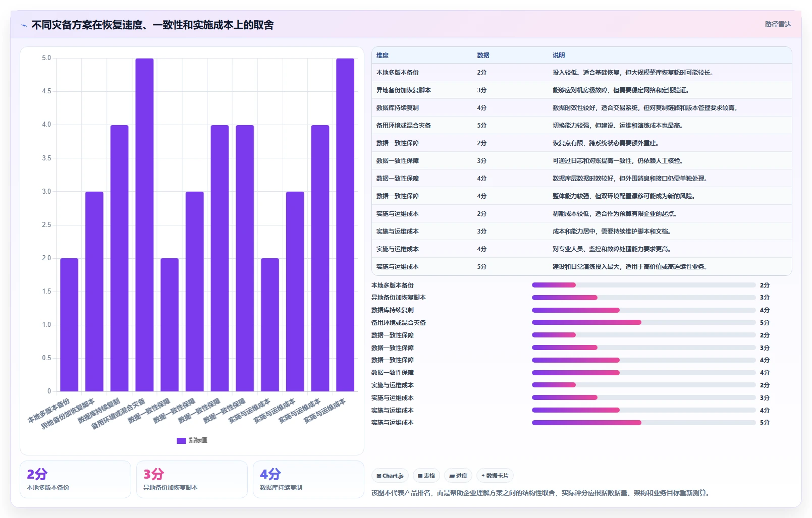This screenshot has width=812, height=518.
Task: Click the 维度 column header
Action: click(383, 55)
